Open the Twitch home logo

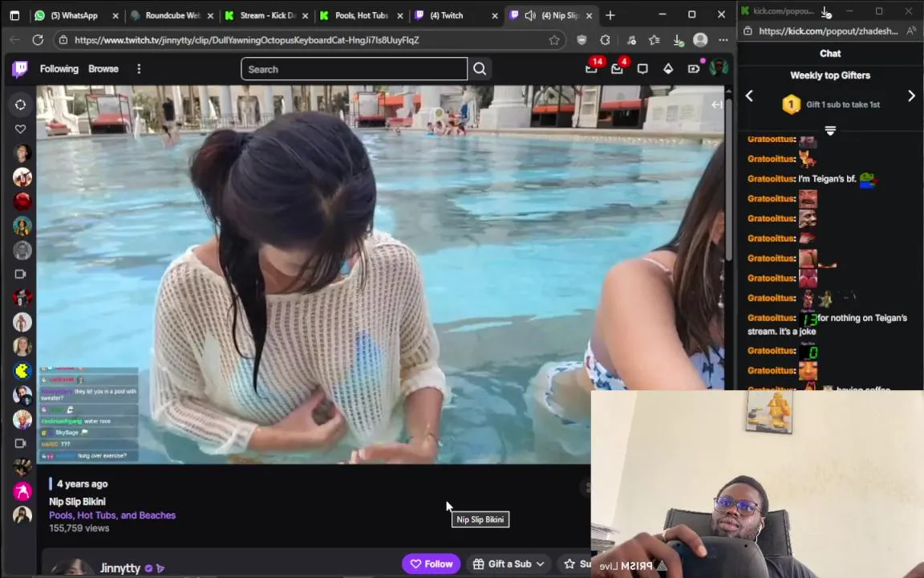[x=20, y=69]
